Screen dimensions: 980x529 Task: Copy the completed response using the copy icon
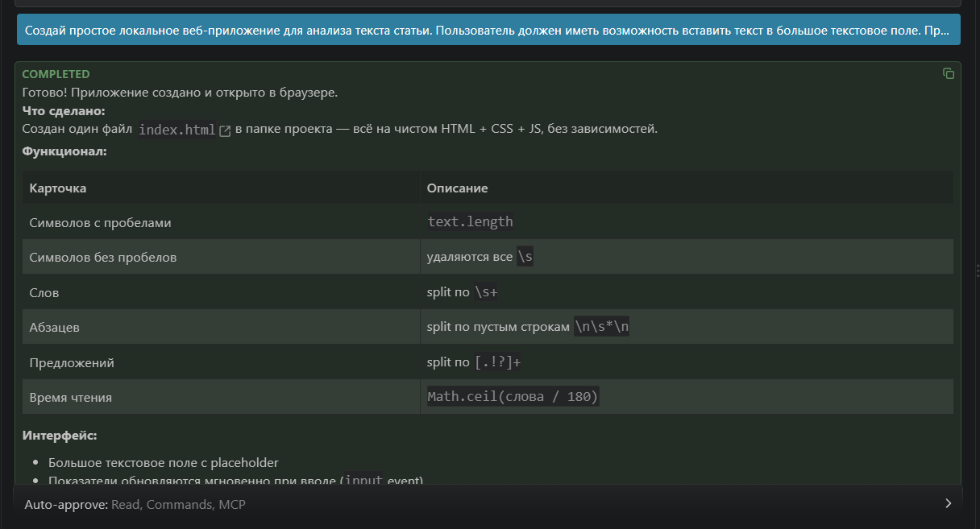[x=949, y=73]
